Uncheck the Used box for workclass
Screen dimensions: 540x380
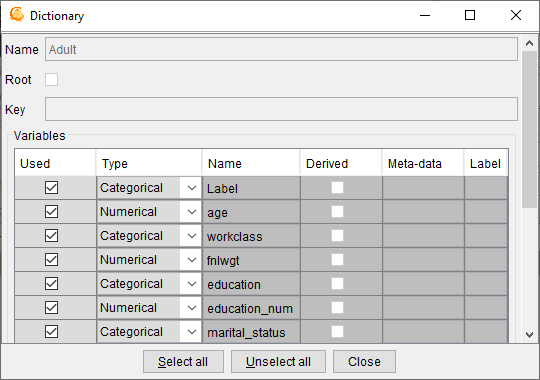[x=51, y=236]
